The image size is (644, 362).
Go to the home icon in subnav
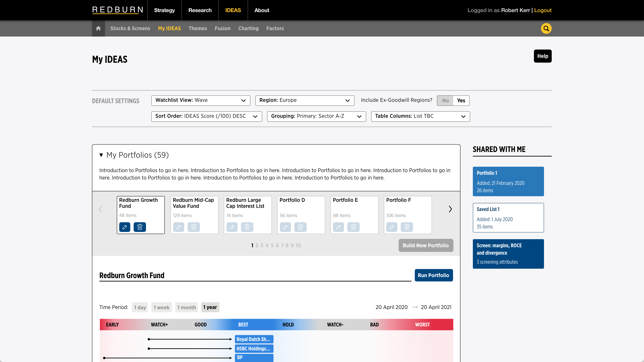click(x=98, y=29)
